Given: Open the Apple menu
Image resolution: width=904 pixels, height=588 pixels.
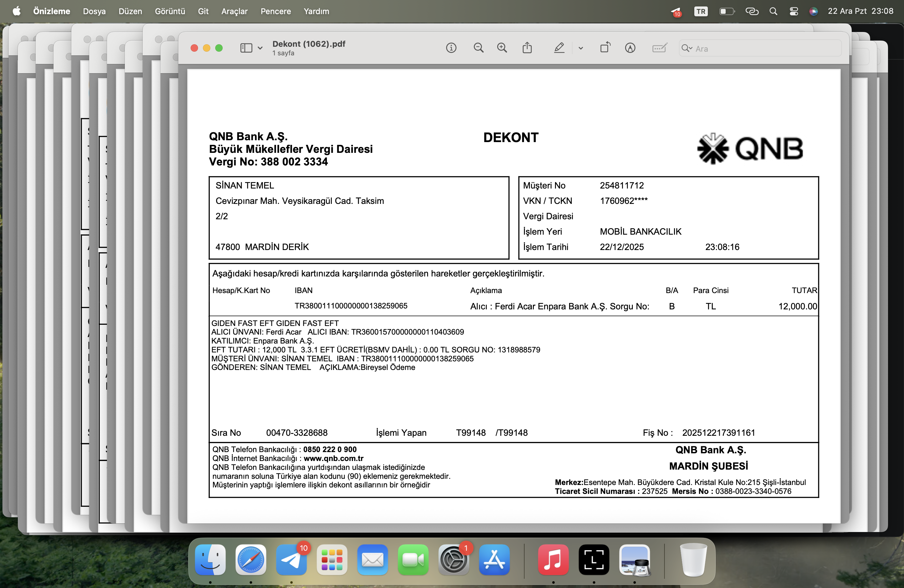Looking at the screenshot, I should point(16,11).
